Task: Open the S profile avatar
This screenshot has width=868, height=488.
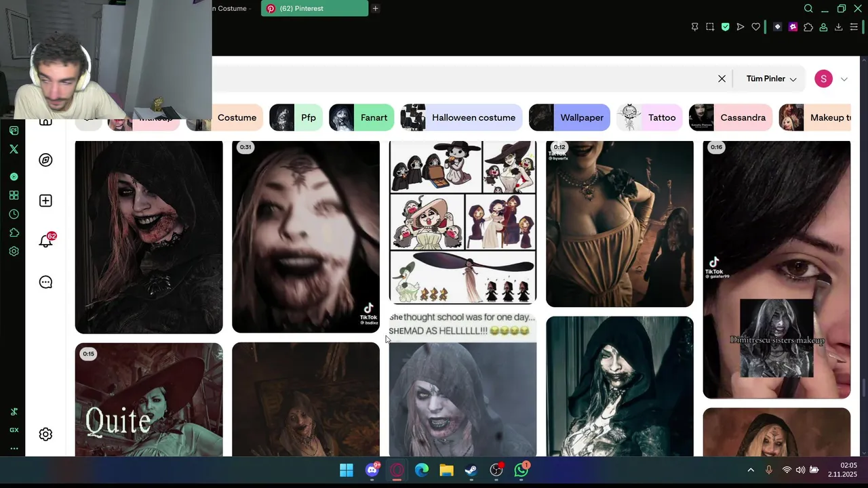Action: [823, 79]
